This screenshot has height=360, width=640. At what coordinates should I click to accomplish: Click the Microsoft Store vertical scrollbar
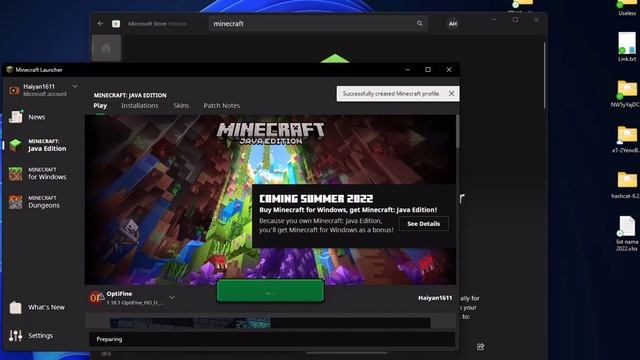545,76
